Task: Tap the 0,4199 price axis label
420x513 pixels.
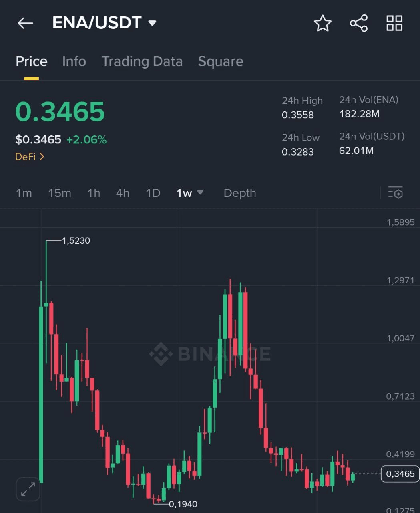Action: click(400, 454)
